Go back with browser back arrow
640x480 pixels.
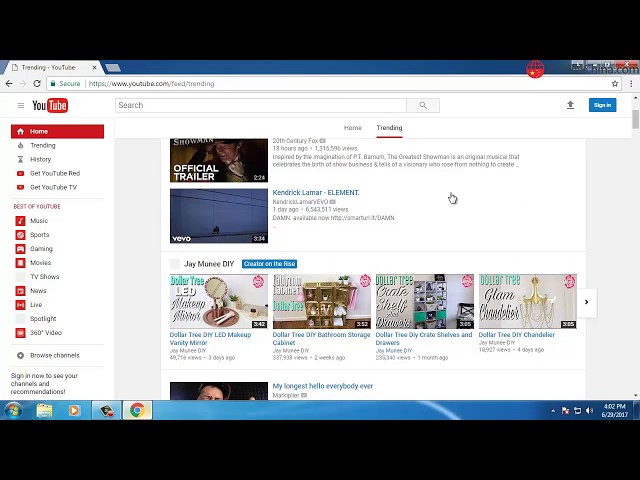click(9, 84)
